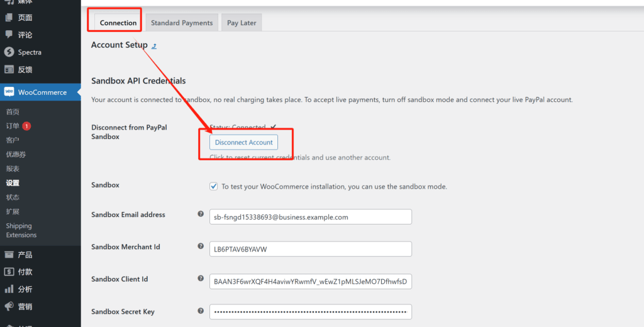This screenshot has width=644, height=327.
Task: Click the WooCommerce logo icon
Action: (x=9, y=92)
